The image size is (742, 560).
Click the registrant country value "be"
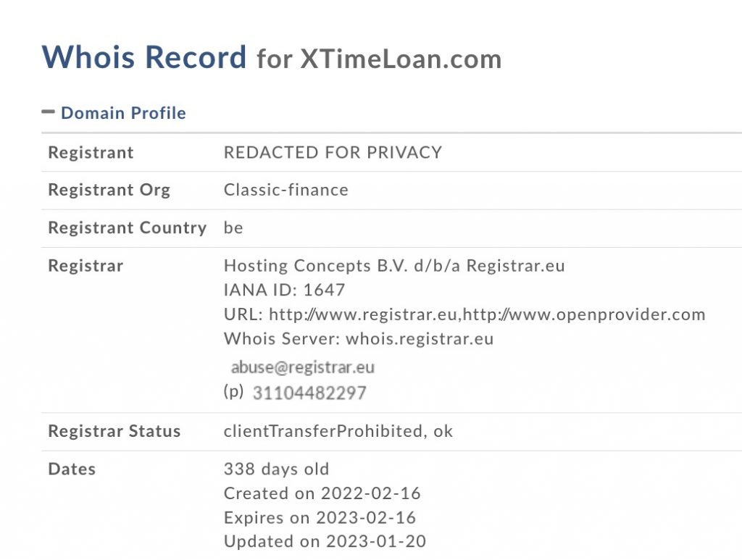pyautogui.click(x=233, y=227)
